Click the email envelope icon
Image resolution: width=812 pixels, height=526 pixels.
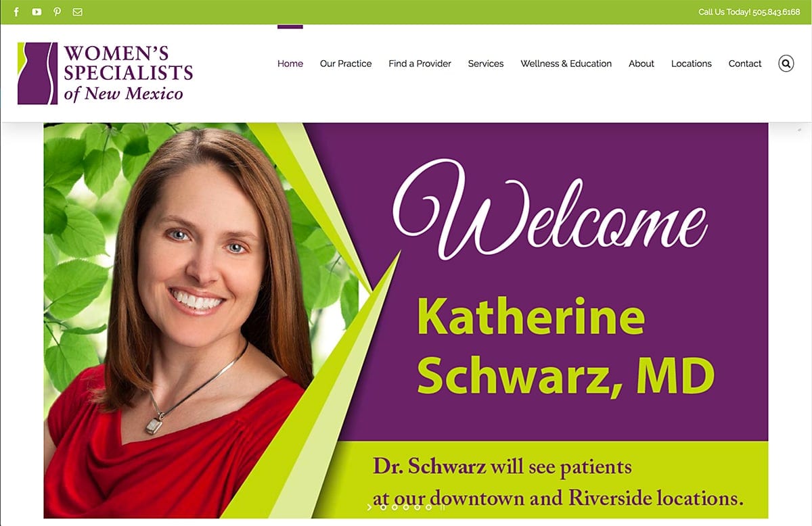click(77, 12)
